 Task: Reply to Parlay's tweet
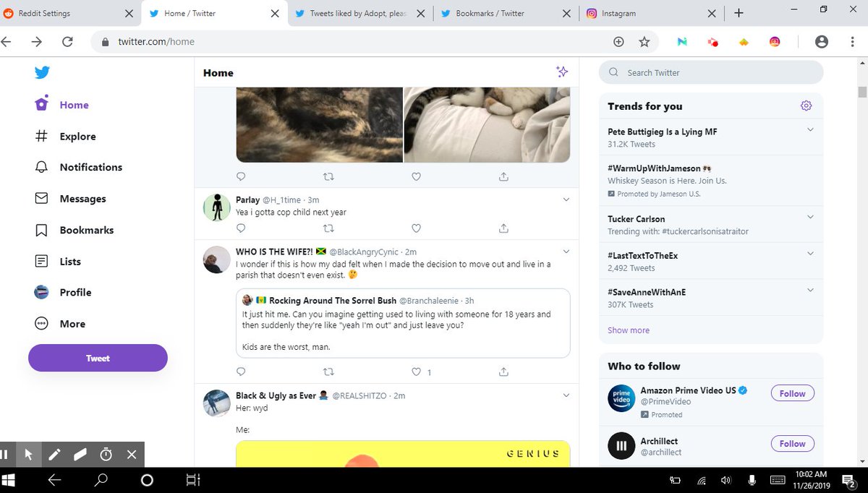click(242, 228)
